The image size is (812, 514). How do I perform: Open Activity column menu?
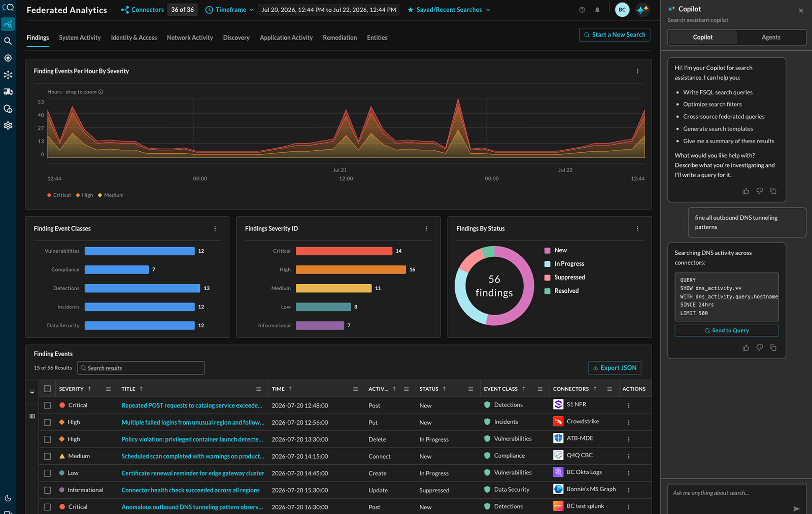tap(406, 389)
